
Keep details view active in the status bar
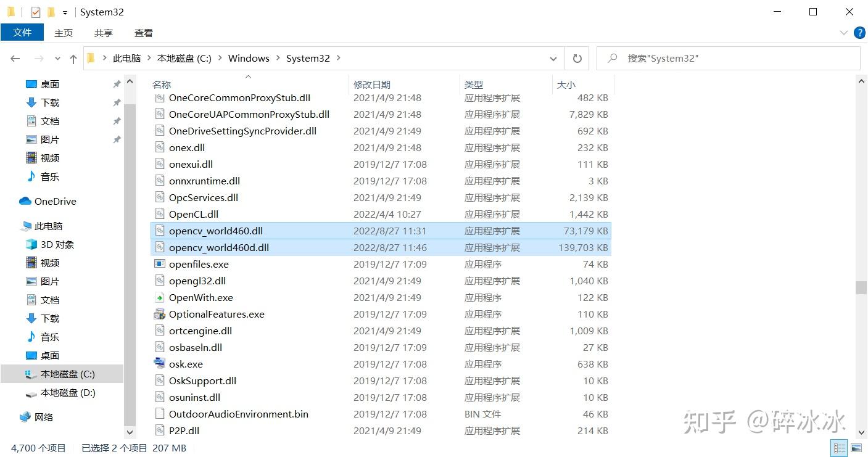click(x=839, y=448)
